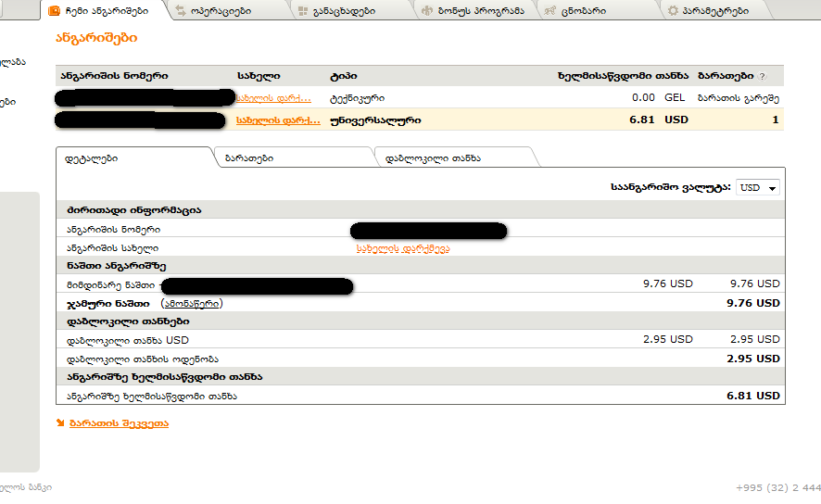Click rename link in ტექნიკური account row
Viewport: 821px width, 504px height.
pyautogui.click(x=273, y=98)
